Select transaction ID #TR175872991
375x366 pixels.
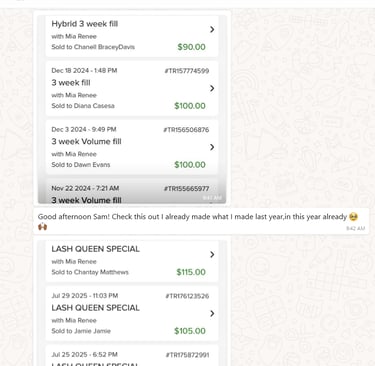click(x=187, y=355)
